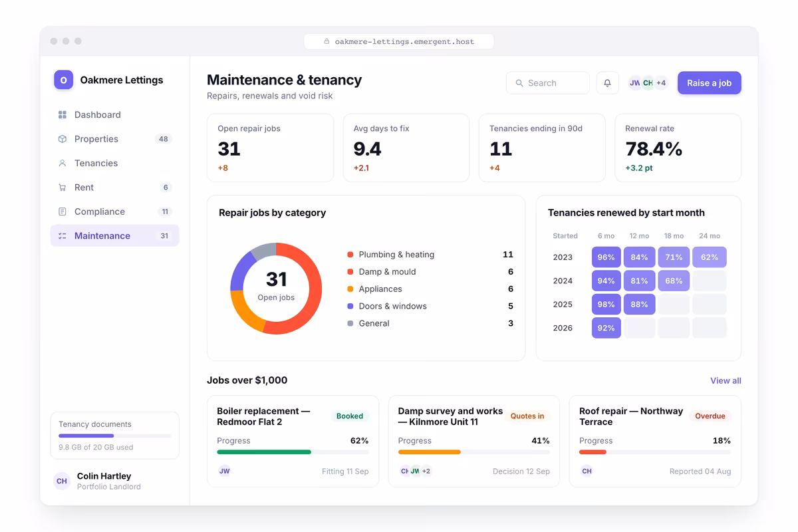
Task: Click the Compliance count badge 11
Action: pyautogui.click(x=165, y=211)
